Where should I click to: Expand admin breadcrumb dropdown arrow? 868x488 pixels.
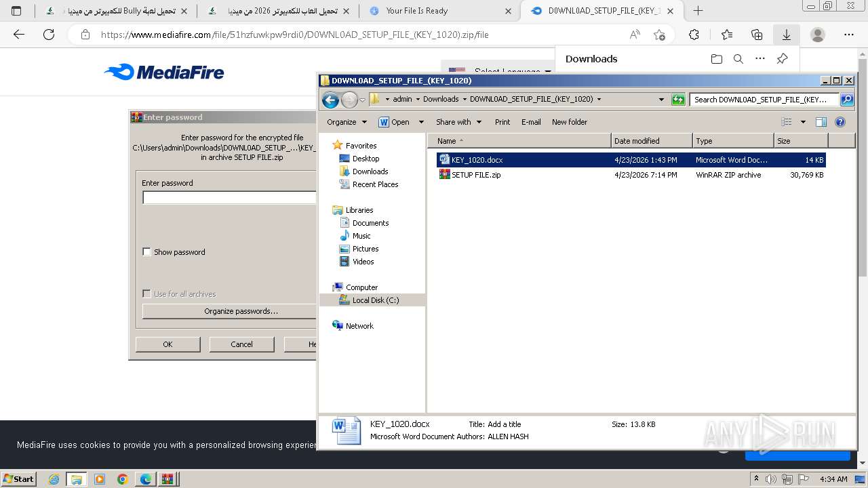tap(417, 100)
